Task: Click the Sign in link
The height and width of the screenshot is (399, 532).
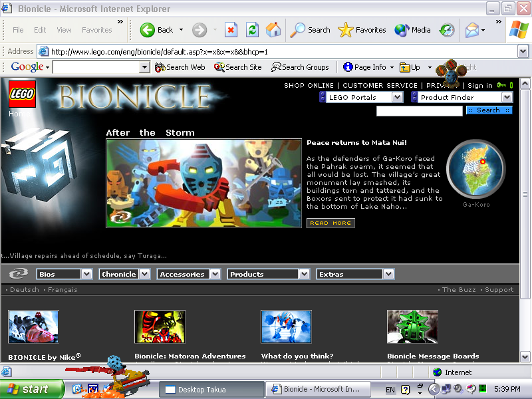Action: [x=479, y=86]
